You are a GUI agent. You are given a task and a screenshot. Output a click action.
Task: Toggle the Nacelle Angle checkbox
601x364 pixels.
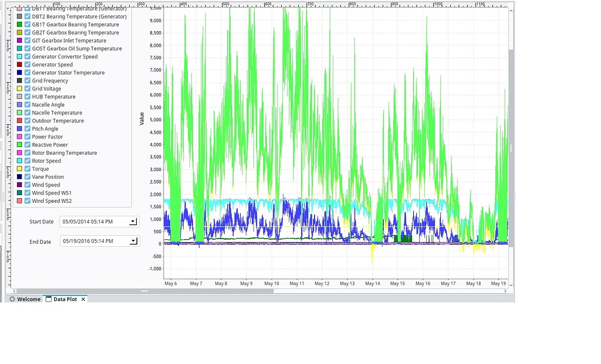pos(27,104)
